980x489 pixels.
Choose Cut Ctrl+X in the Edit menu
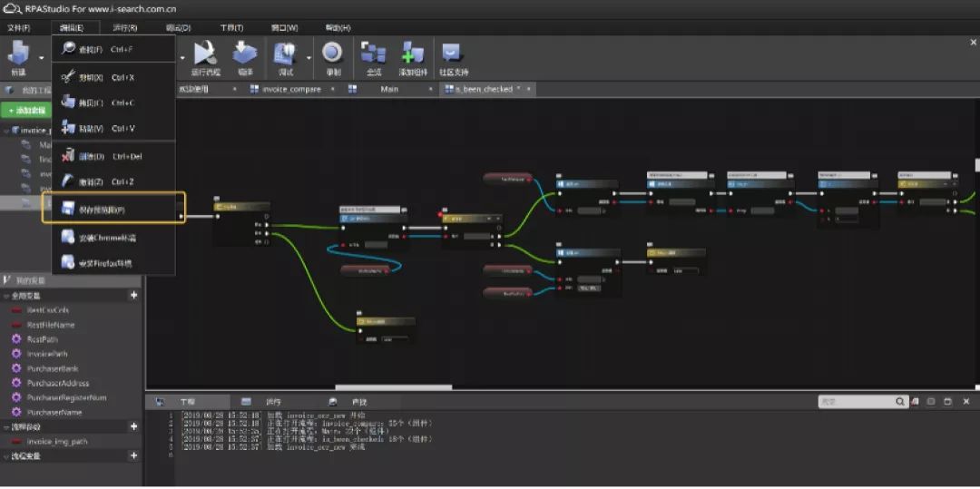pos(113,77)
